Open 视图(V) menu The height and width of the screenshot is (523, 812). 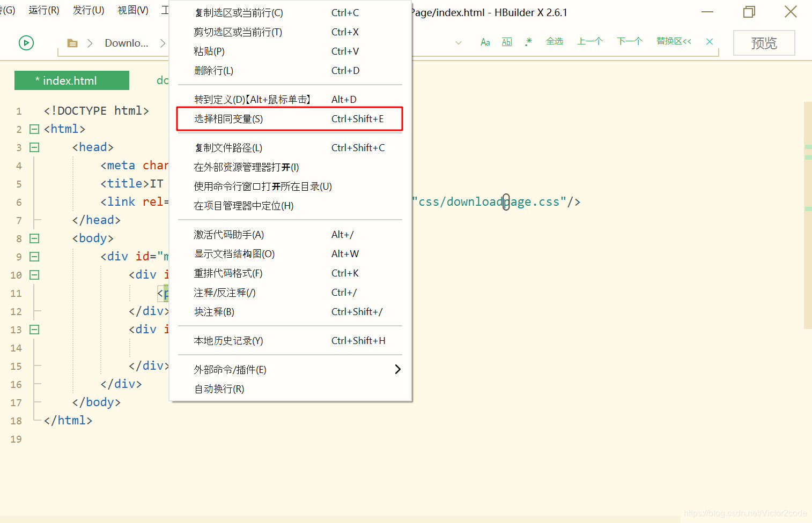click(x=133, y=10)
